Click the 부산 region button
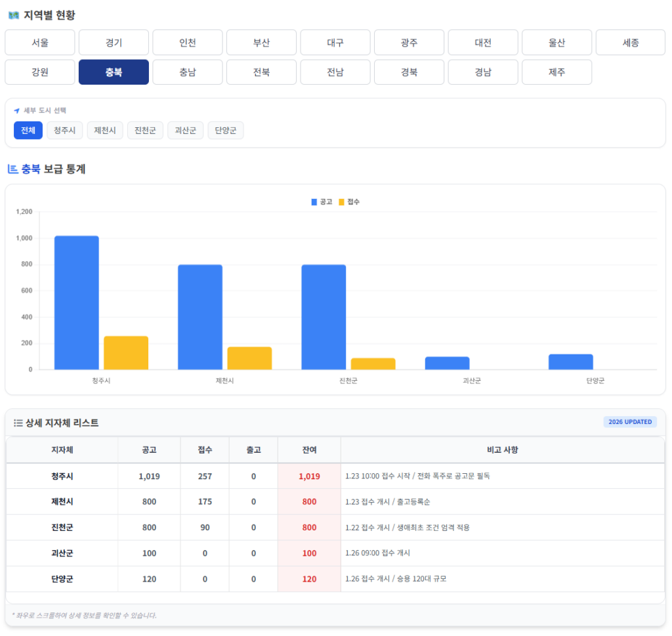 (261, 43)
